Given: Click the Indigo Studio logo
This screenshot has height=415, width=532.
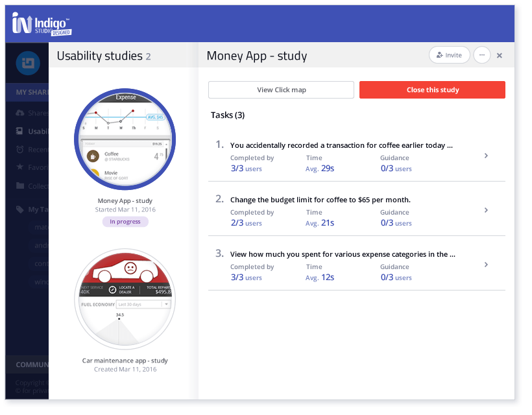Looking at the screenshot, I should [42, 24].
